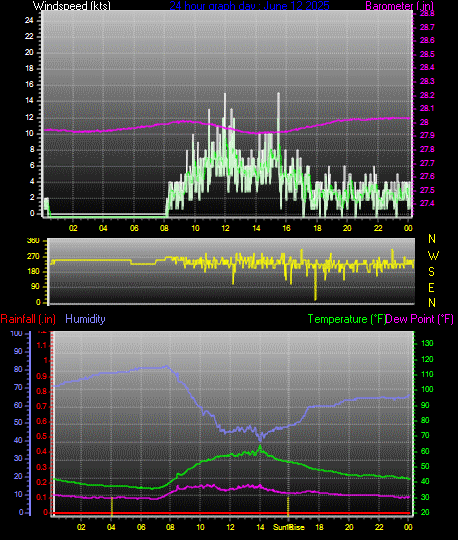458x540 pixels.
Task: Click the '180' wind direction axis value
Action: [33, 271]
